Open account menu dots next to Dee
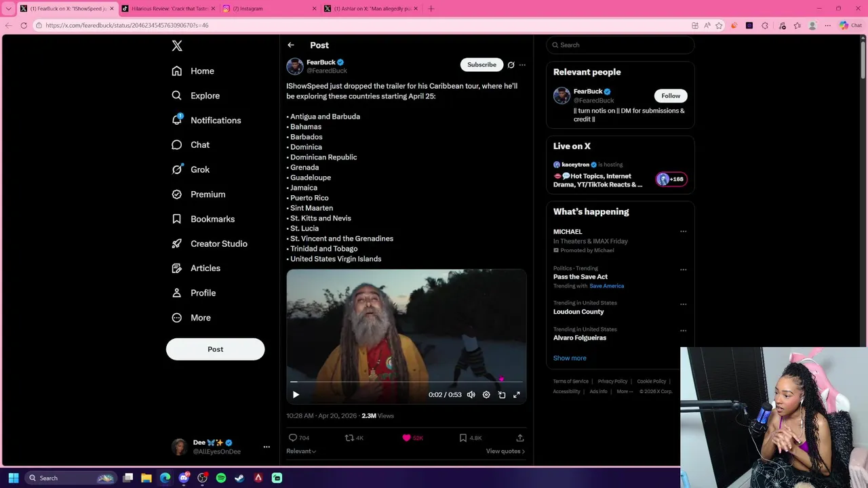868x488 pixels. point(267,447)
